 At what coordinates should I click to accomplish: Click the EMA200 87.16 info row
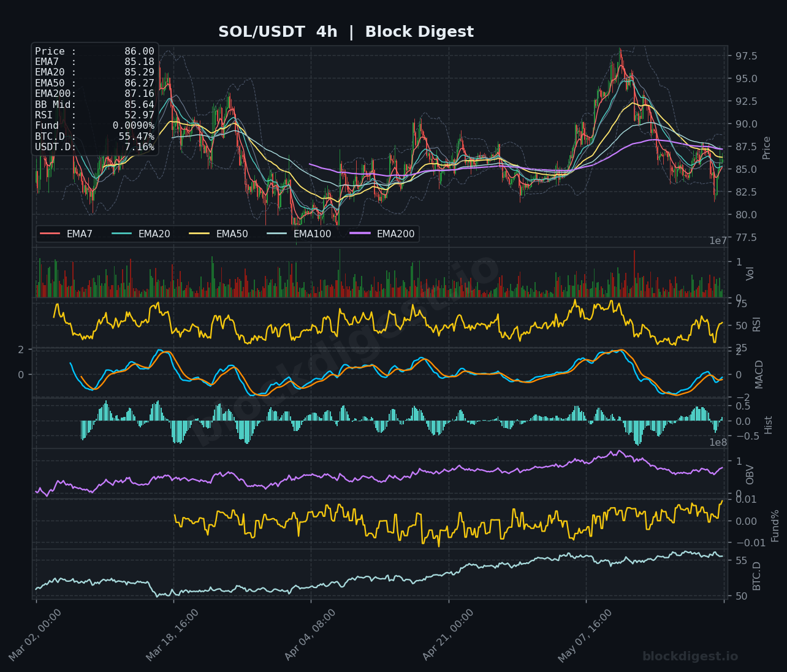coord(94,94)
